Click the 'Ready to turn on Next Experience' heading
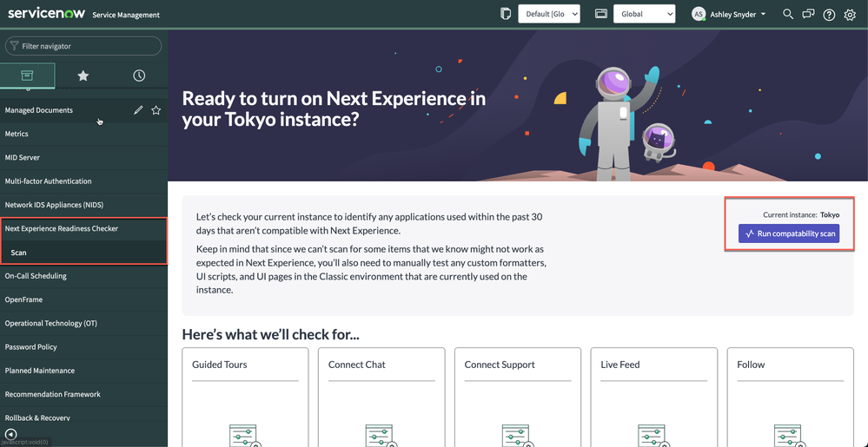The width and height of the screenshot is (868, 447). tap(334, 108)
